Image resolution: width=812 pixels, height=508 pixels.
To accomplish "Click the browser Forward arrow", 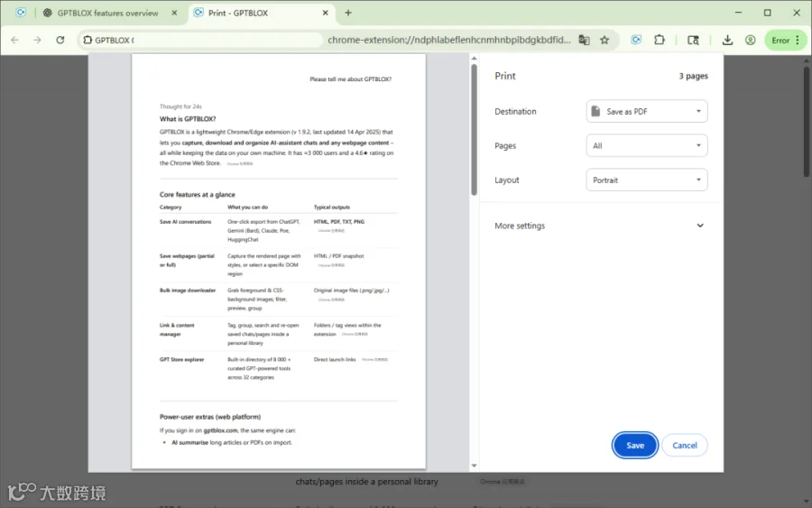I will [x=37, y=40].
